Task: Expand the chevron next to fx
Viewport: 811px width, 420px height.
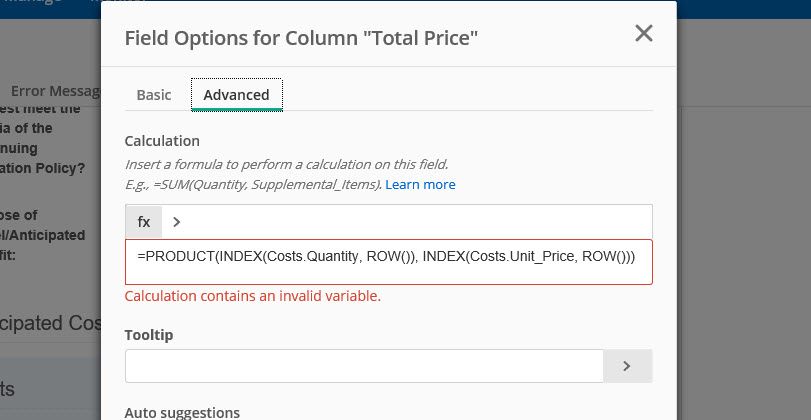Action: click(176, 221)
